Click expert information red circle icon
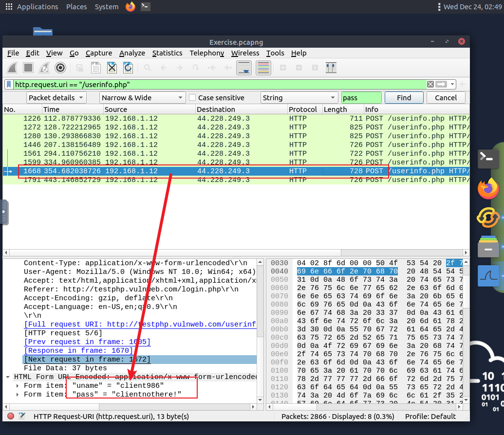Viewport: 504px width, 435px height. pyautogui.click(x=11, y=417)
